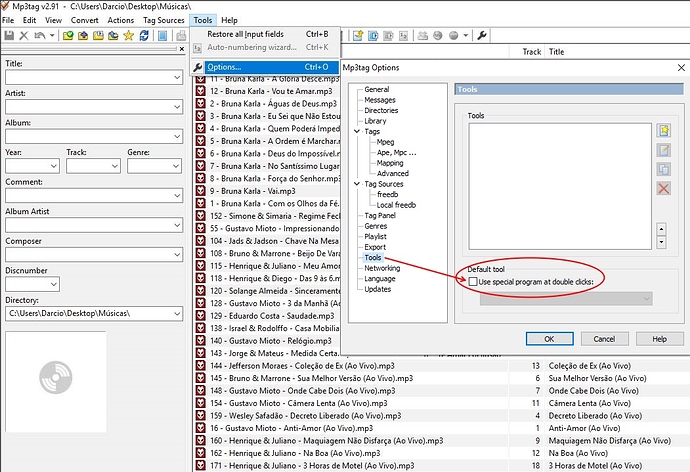Open the Directory path dropdown
Screen dimensions: 690x472
[x=177, y=314]
